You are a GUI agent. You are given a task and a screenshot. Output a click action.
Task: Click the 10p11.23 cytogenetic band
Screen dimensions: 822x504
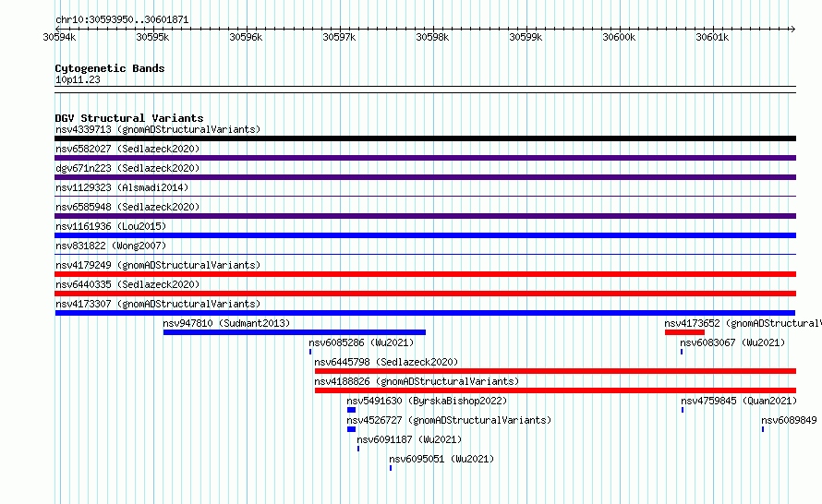click(x=425, y=90)
